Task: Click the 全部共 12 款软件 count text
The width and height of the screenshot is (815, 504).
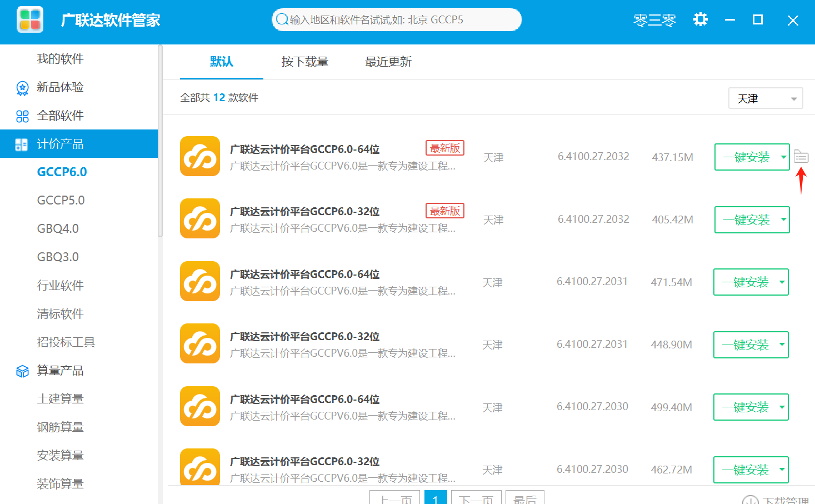Action: tap(219, 98)
